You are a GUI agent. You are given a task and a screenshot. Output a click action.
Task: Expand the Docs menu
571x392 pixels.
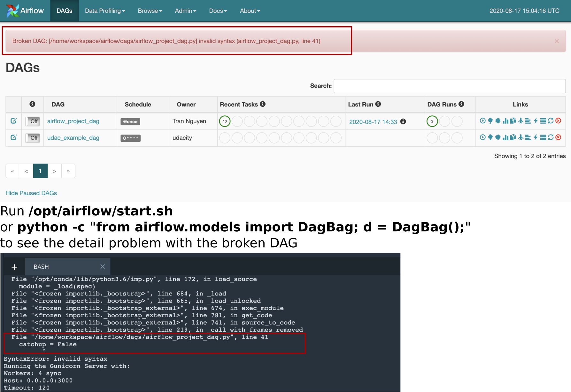coord(218,11)
